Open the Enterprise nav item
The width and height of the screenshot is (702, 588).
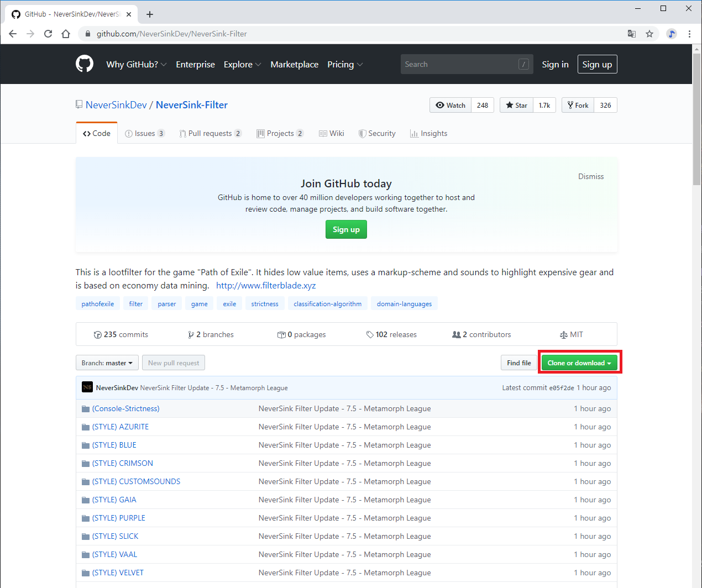[x=195, y=64]
